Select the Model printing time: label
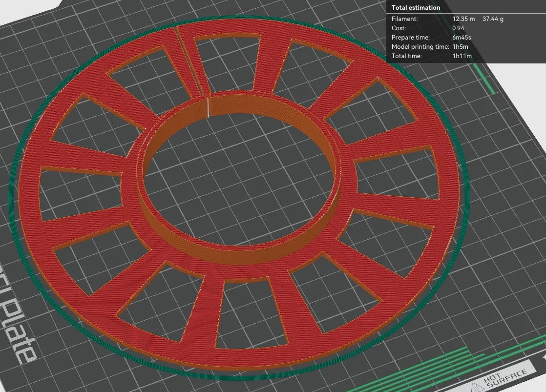This screenshot has height=392, width=546. [420, 47]
